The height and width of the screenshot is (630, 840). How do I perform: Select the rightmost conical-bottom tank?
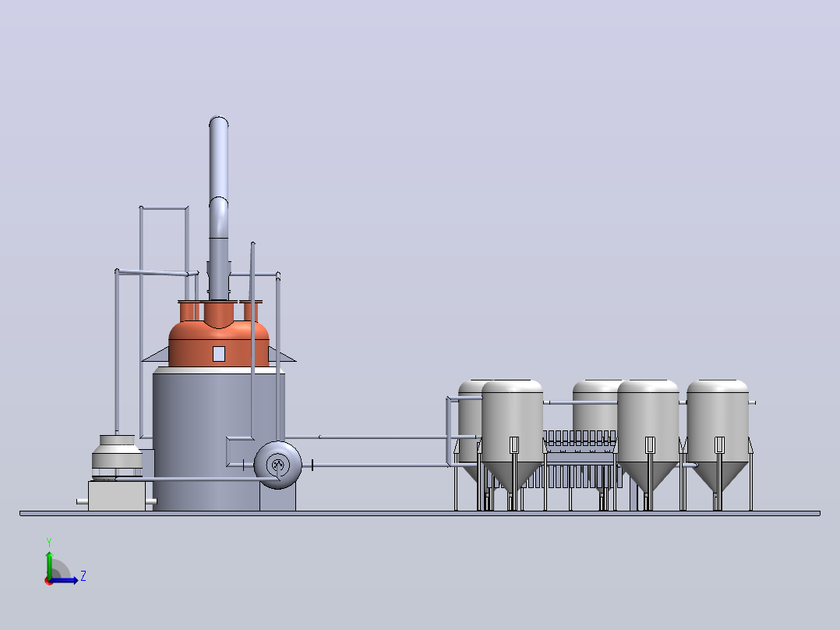pos(718,437)
